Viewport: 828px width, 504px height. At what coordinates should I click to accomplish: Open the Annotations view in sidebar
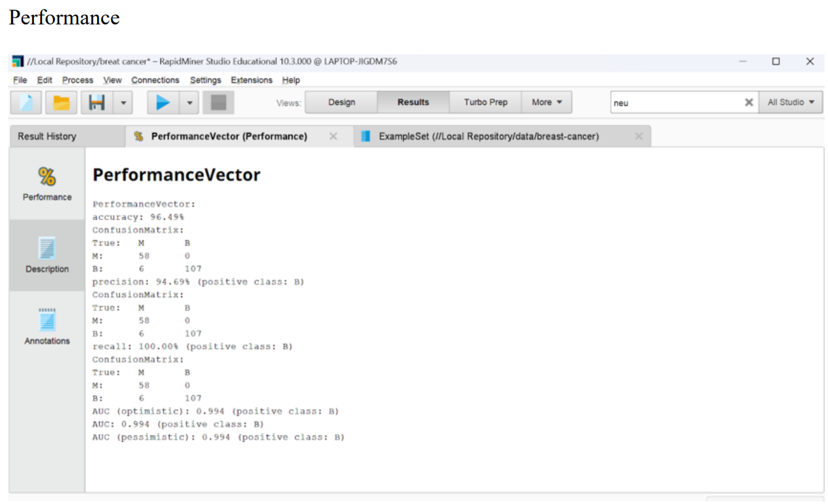coord(47,327)
